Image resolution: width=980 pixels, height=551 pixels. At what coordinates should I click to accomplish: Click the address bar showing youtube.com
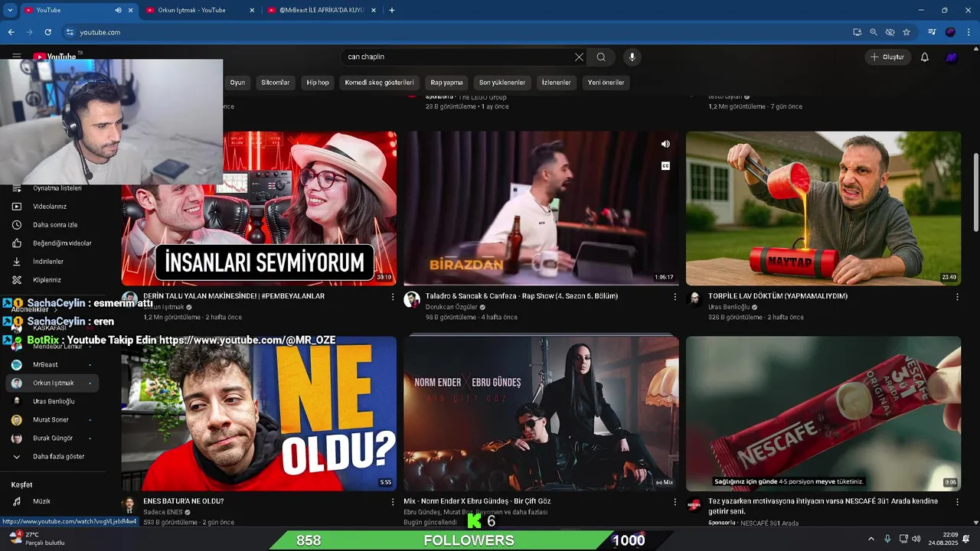pyautogui.click(x=452, y=32)
